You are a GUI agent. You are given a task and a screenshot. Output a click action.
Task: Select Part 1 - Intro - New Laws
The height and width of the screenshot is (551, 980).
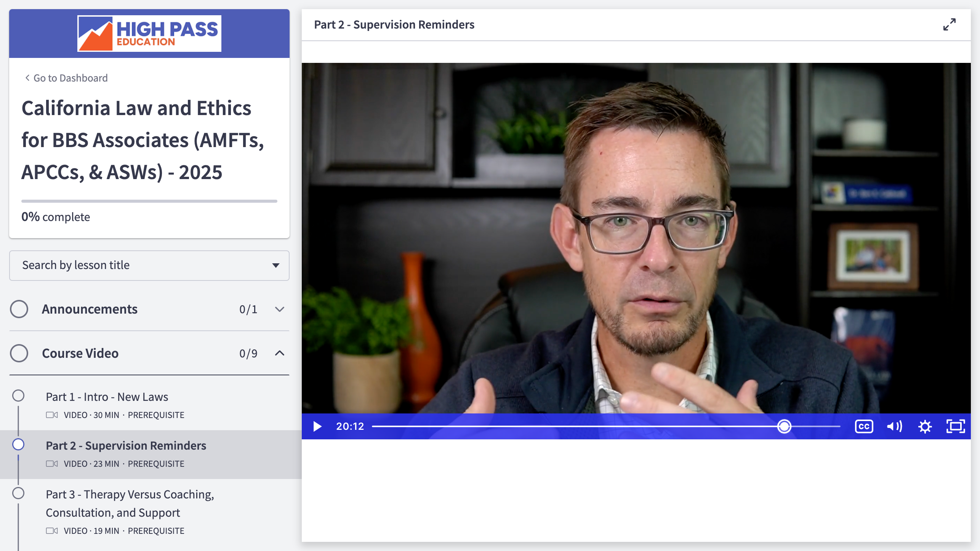click(107, 397)
